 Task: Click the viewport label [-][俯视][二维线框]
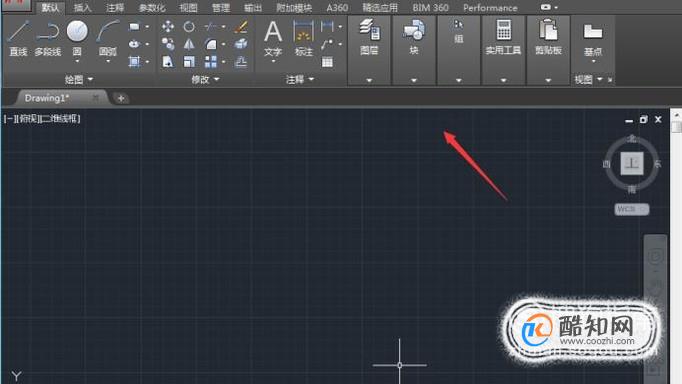(x=42, y=118)
